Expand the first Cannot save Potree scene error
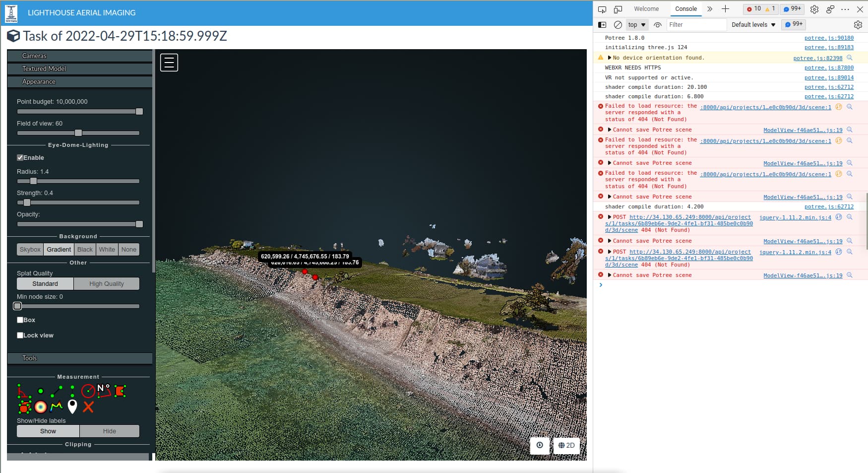This screenshot has height=473, width=868. coord(610,130)
